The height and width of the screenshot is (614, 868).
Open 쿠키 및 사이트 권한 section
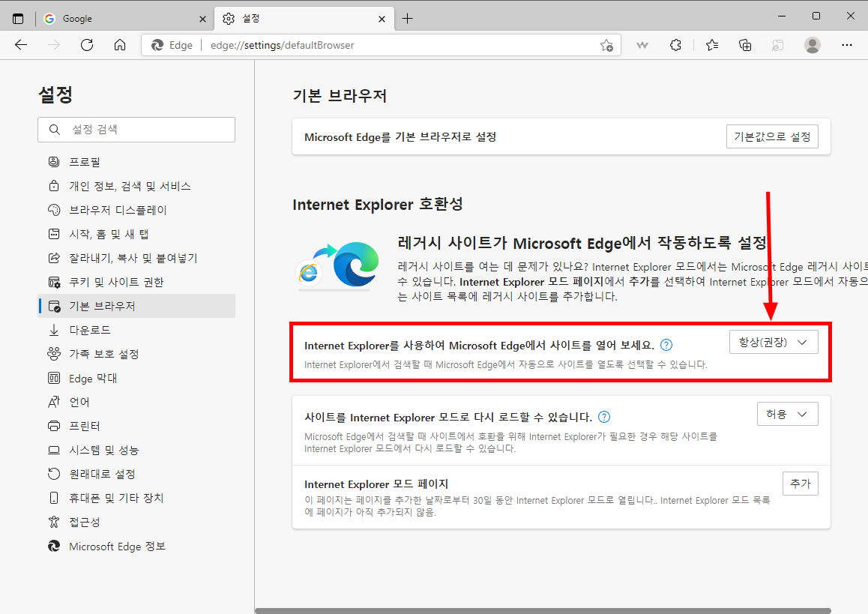[x=136, y=282]
